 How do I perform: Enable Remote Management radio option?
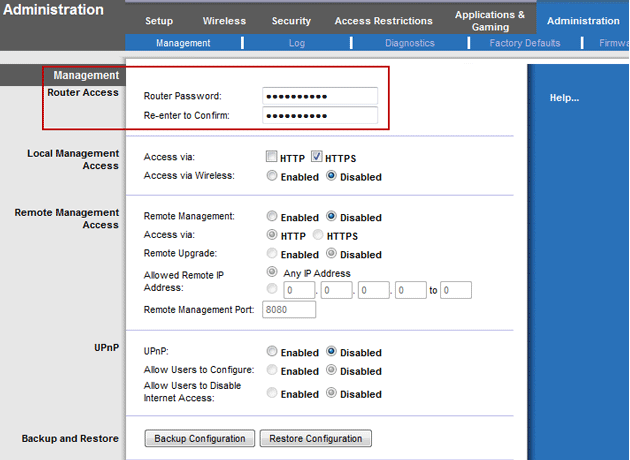[x=272, y=217]
